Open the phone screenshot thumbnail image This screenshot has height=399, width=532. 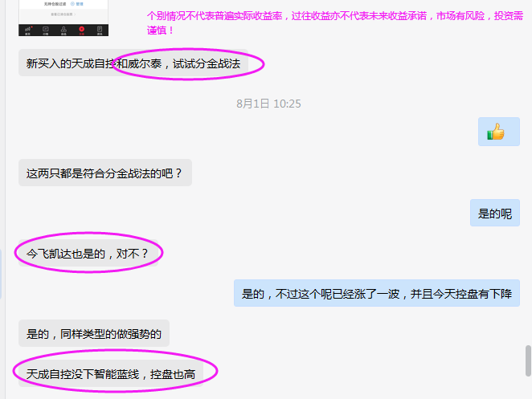pyautogui.click(x=63, y=18)
